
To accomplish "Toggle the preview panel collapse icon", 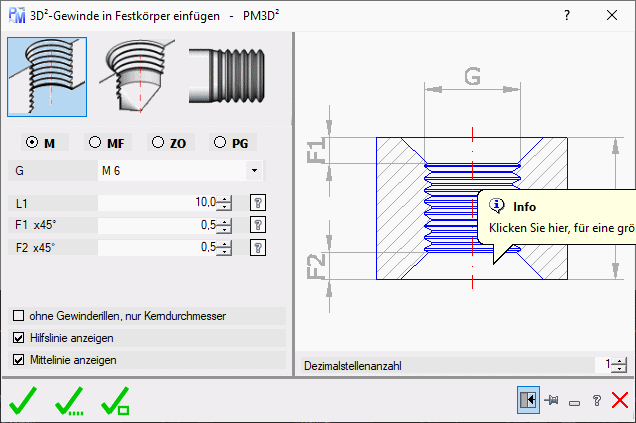I will [528, 400].
